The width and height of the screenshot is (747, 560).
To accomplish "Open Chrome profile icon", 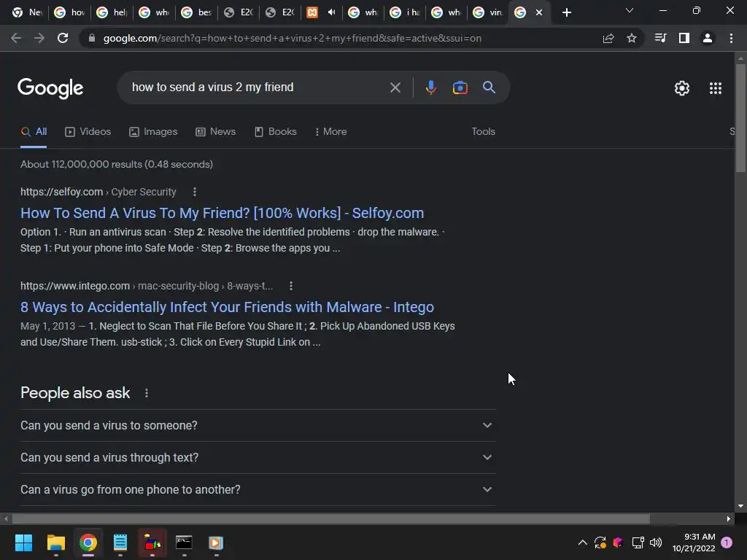I will [x=708, y=38].
